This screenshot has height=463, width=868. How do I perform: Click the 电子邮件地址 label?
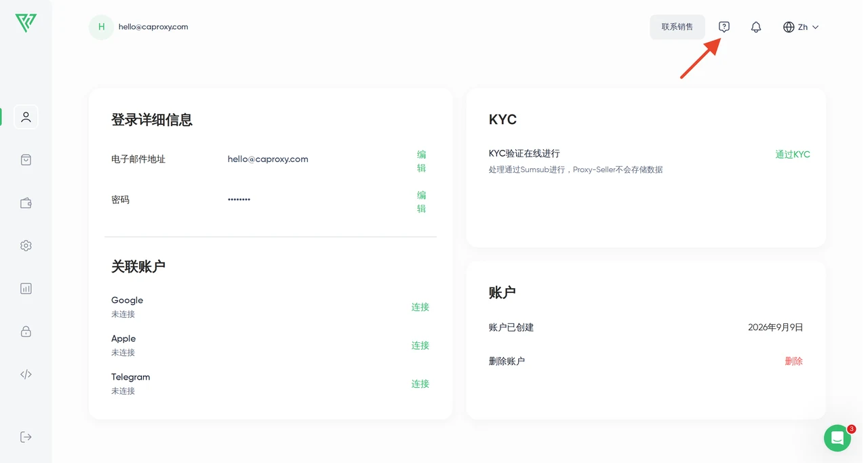tap(138, 159)
